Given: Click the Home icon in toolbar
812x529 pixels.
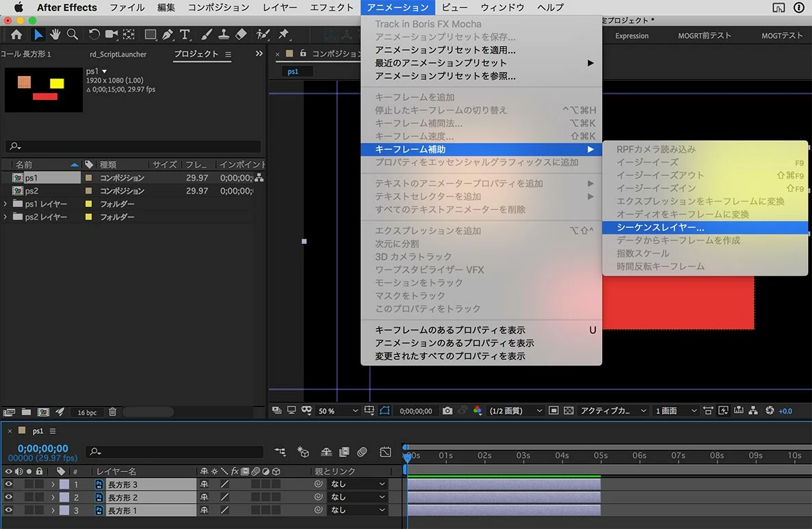Looking at the screenshot, I should coord(16,34).
